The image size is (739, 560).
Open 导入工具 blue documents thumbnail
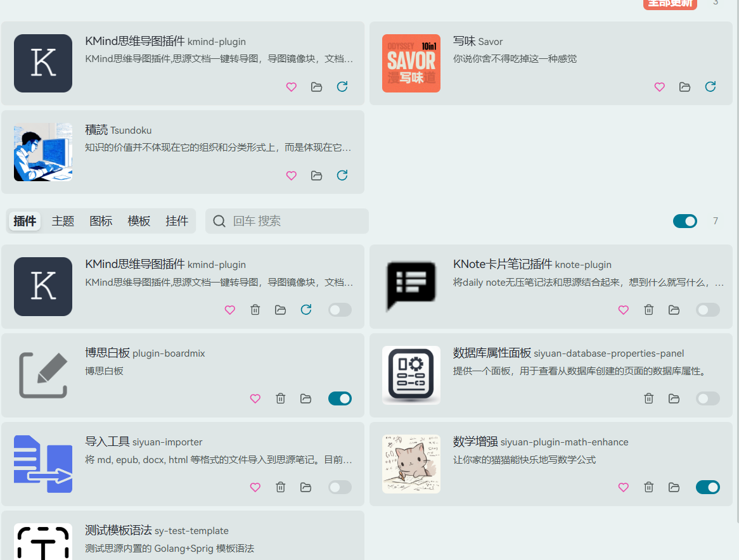click(43, 464)
